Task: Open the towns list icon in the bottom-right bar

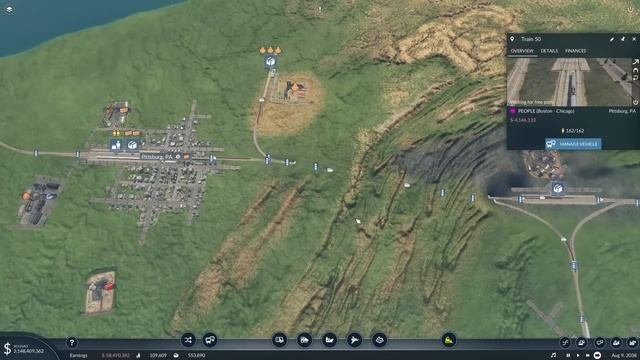Action: pos(616,342)
